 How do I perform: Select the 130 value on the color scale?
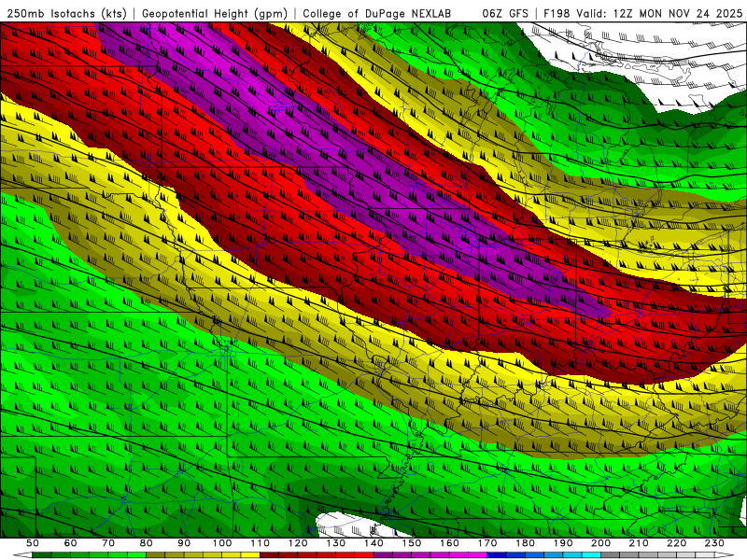[336, 543]
